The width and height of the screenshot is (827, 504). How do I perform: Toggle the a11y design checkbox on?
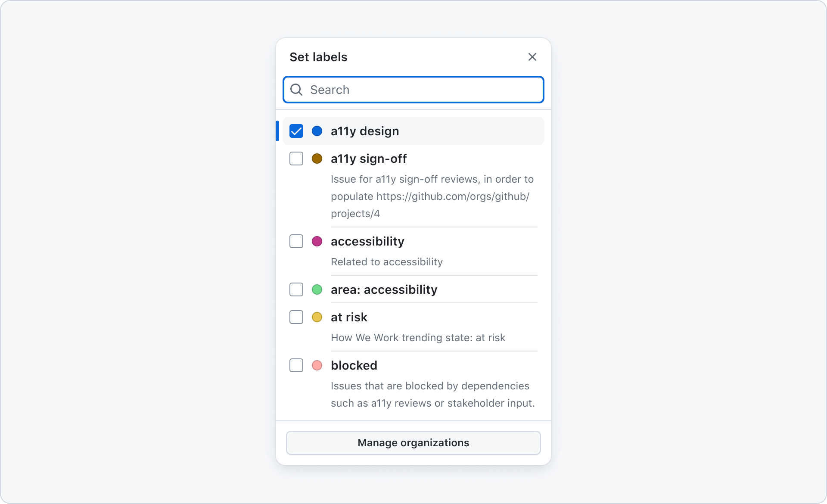[296, 131]
